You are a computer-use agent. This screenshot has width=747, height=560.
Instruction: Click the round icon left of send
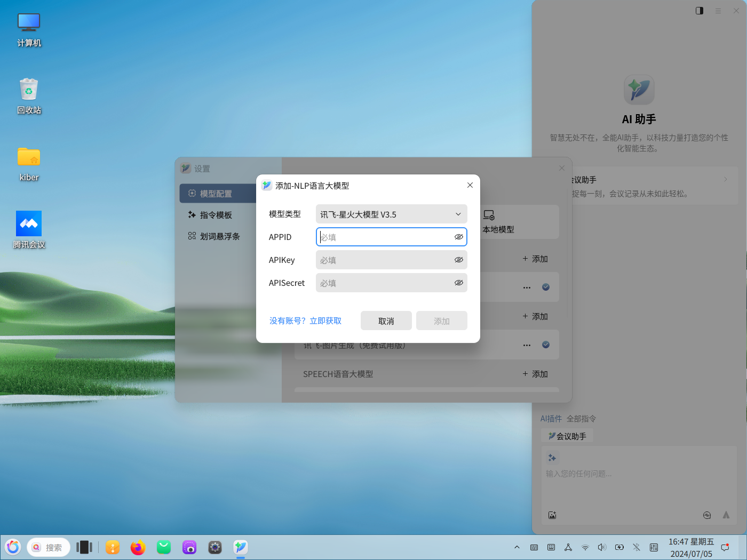coord(707,515)
